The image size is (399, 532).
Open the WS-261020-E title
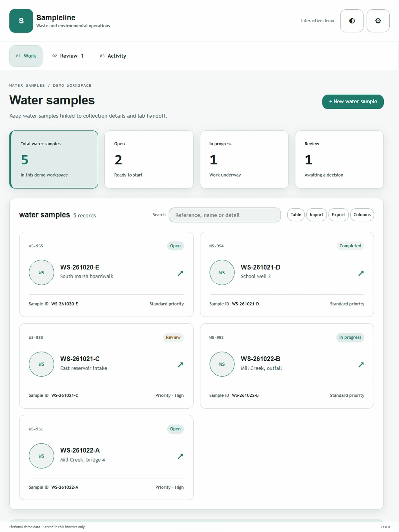[80, 267]
